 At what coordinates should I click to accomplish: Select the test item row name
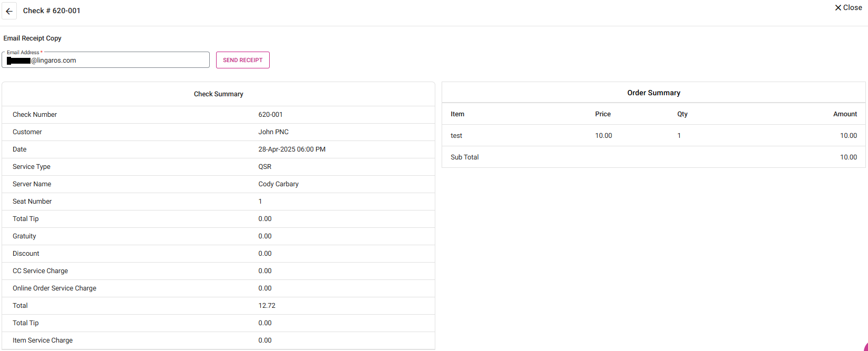pyautogui.click(x=456, y=136)
